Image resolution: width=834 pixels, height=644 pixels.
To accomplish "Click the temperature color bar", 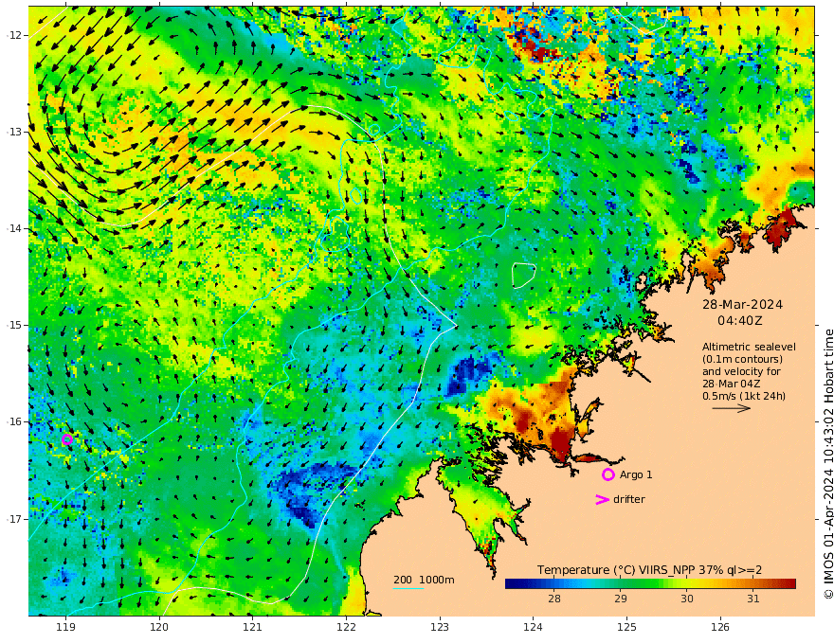I will [650, 584].
